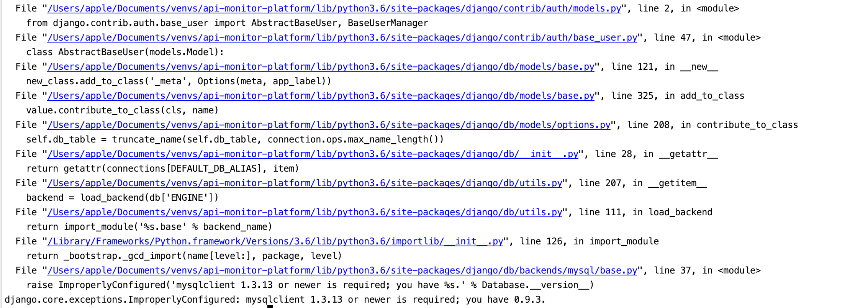Click the "line 121, in __new__" text
This screenshot has height=308, width=868.
[x=665, y=67]
